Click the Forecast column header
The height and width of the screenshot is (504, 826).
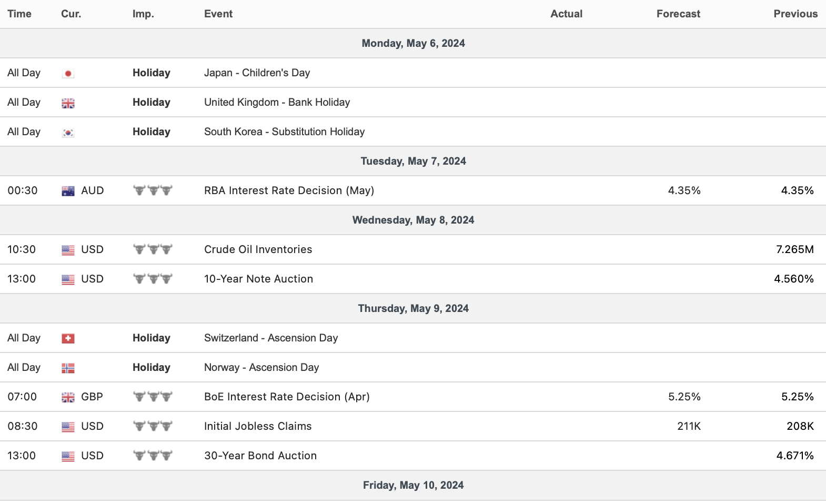tap(678, 14)
